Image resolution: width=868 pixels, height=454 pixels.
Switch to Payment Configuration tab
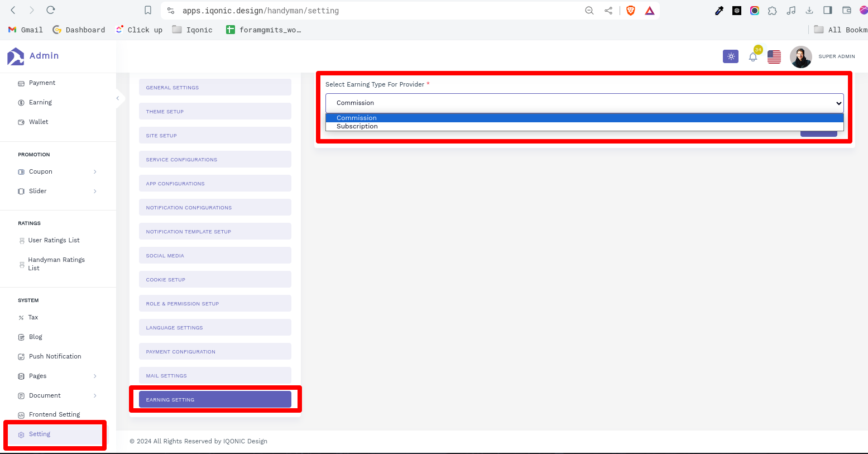pos(215,351)
